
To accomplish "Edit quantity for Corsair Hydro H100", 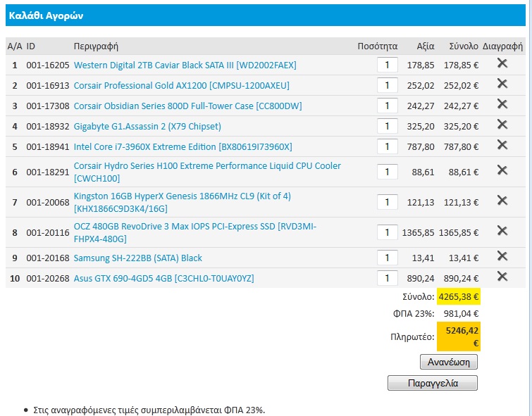I will click(x=387, y=172).
